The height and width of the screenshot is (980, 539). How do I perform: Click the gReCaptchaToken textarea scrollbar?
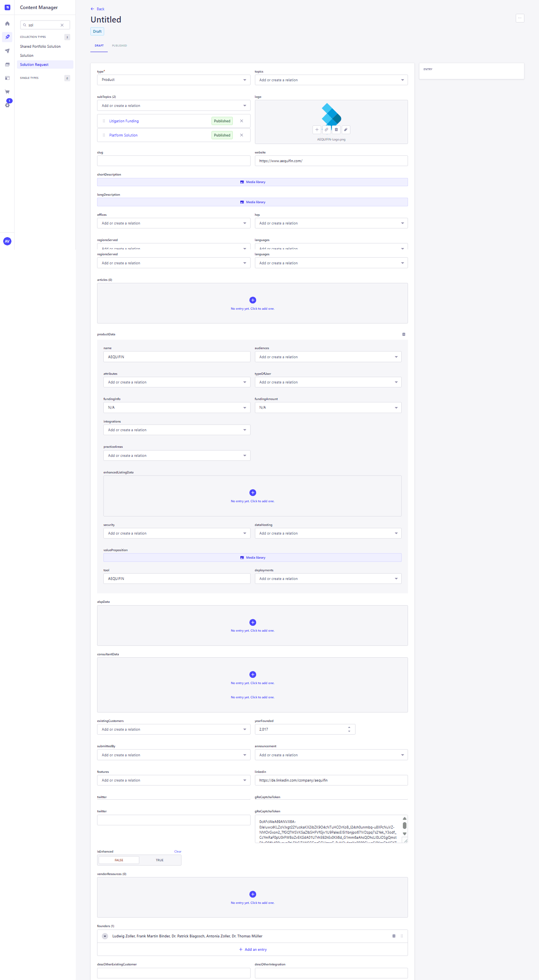404,826
